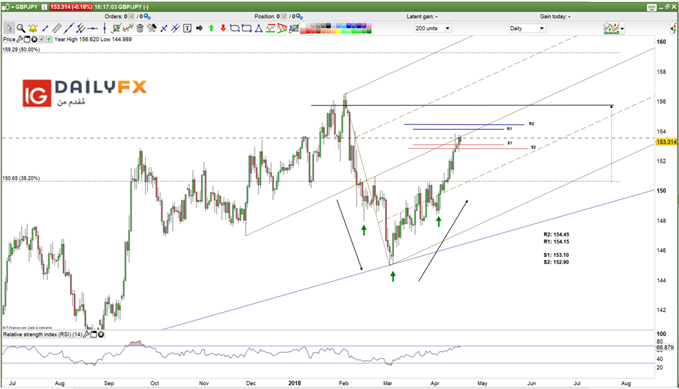679x389 pixels.
Task: Open the text label T tool
Action: [x=187, y=28]
